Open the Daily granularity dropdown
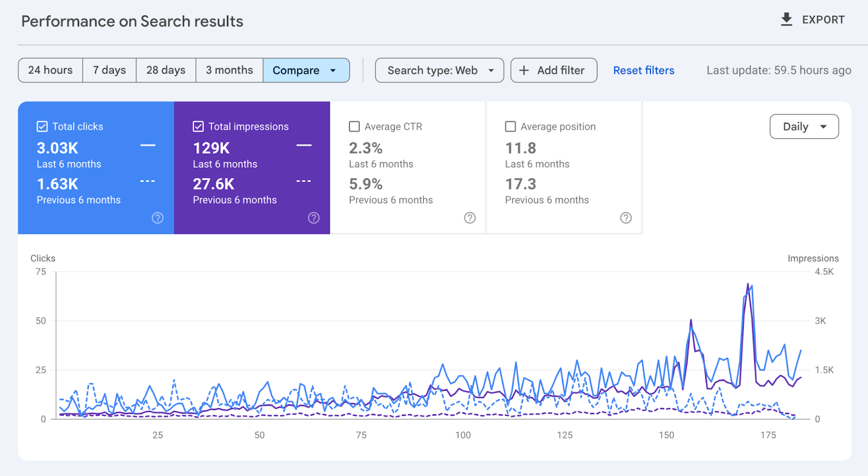Image resolution: width=868 pixels, height=476 pixels. [804, 126]
